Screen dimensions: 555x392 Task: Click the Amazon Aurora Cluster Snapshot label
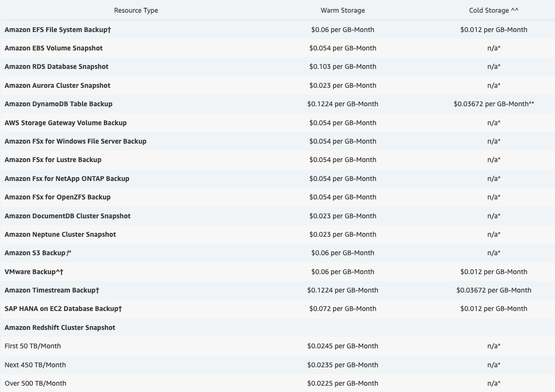point(57,85)
